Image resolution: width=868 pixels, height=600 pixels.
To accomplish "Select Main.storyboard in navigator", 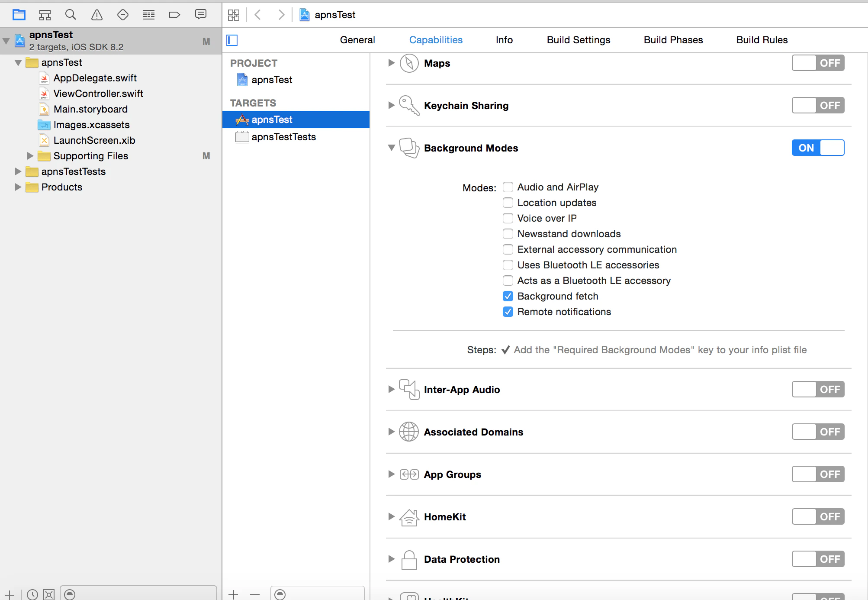I will click(x=90, y=109).
